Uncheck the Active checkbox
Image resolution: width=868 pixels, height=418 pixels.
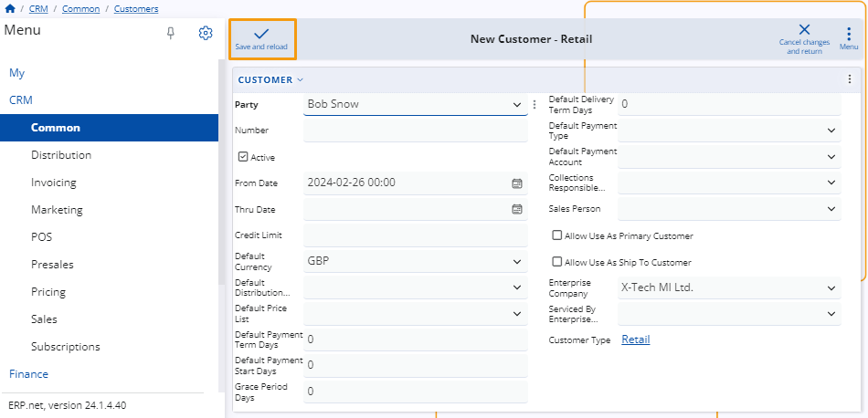pos(243,157)
